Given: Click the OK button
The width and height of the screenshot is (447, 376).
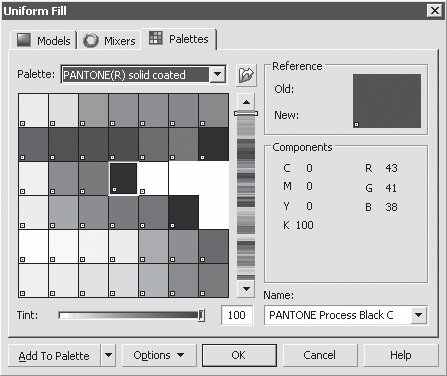Looking at the screenshot, I should point(239,355).
